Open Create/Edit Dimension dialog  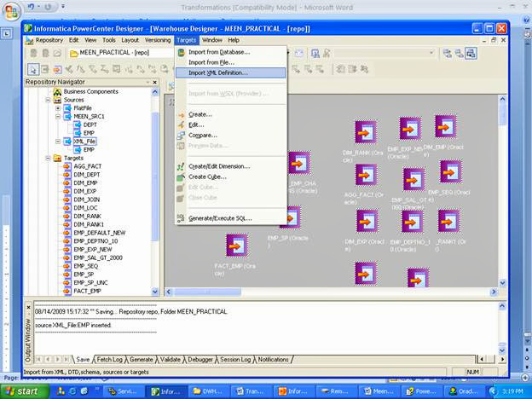coord(231,166)
